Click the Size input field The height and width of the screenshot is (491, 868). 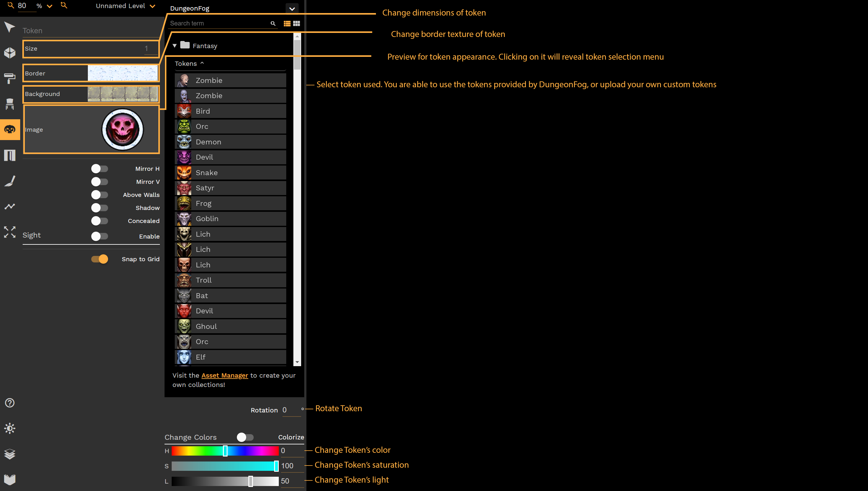151,49
